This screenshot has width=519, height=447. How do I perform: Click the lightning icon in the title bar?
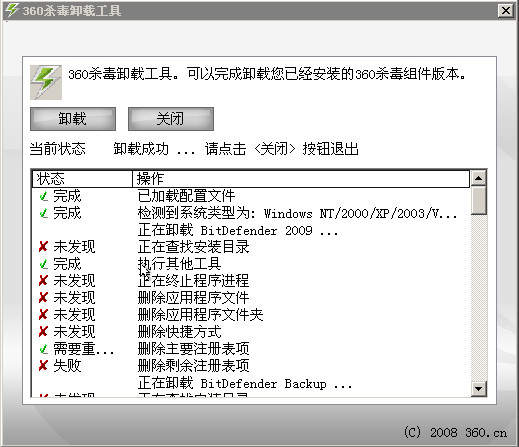point(12,10)
